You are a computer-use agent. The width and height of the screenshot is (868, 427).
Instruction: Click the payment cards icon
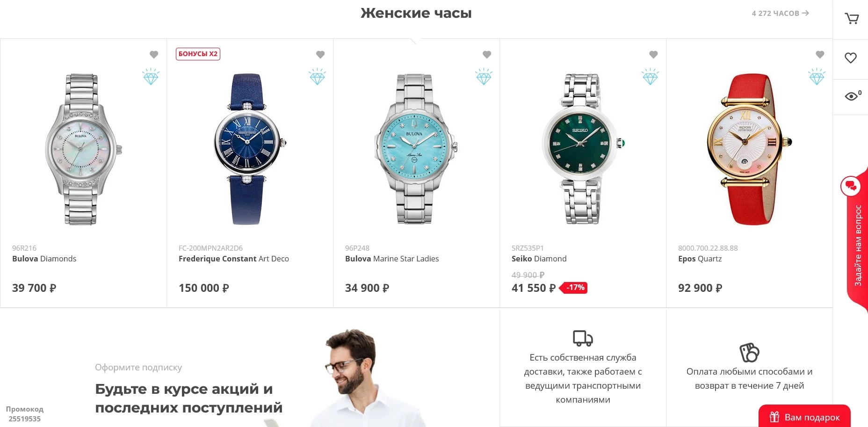[x=749, y=353]
